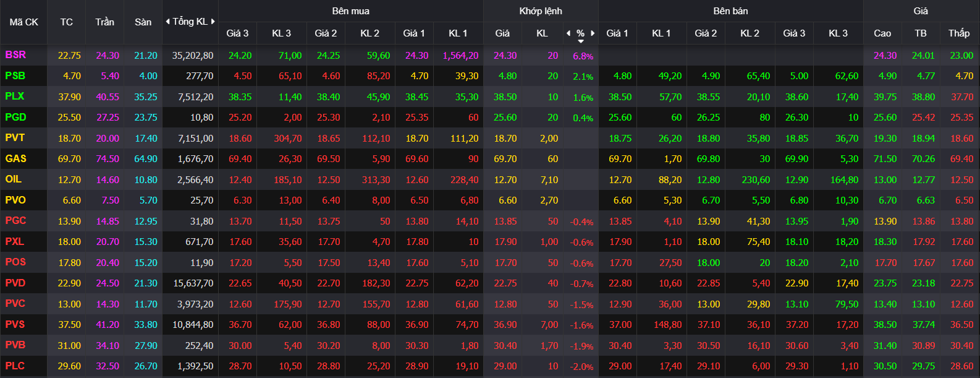The width and height of the screenshot is (980, 378).
Task: Click the KL 1 header under Bên bán
Action: pyautogui.click(x=661, y=33)
